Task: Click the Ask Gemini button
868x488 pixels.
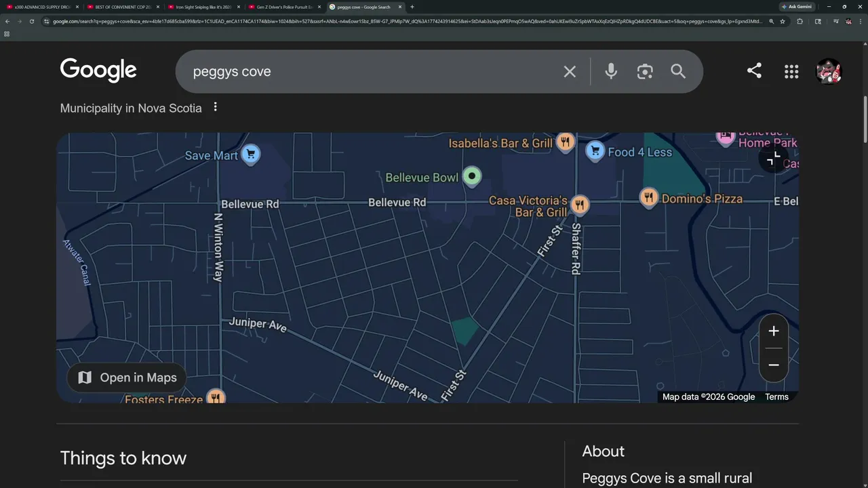Action: pos(797,7)
